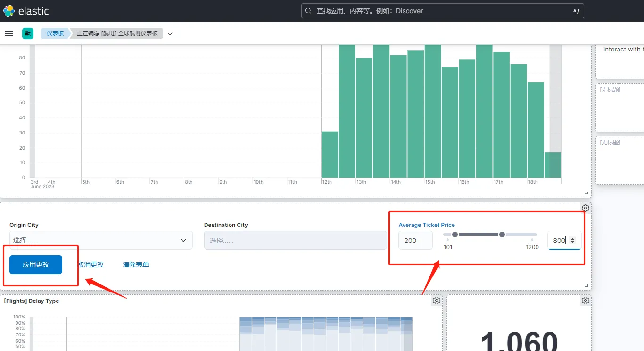The image size is (644, 351).
Task: Click resize handle of the bar chart panel
Action: [x=587, y=193]
